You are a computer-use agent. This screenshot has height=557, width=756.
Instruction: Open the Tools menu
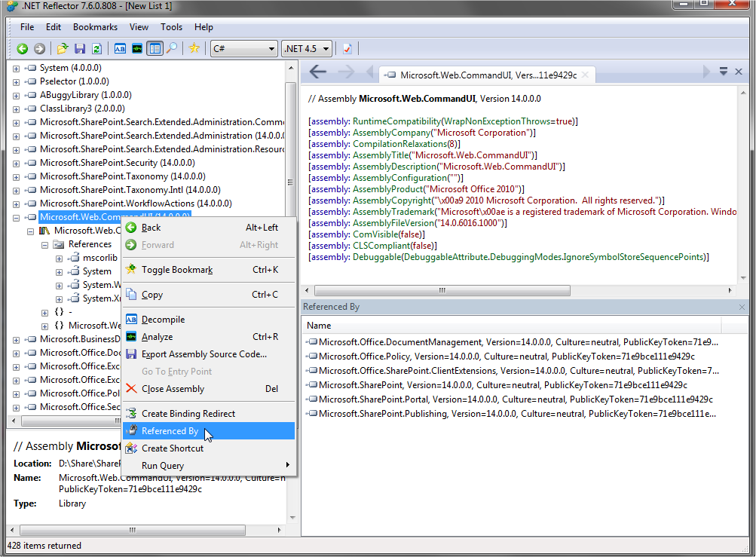pyautogui.click(x=172, y=27)
